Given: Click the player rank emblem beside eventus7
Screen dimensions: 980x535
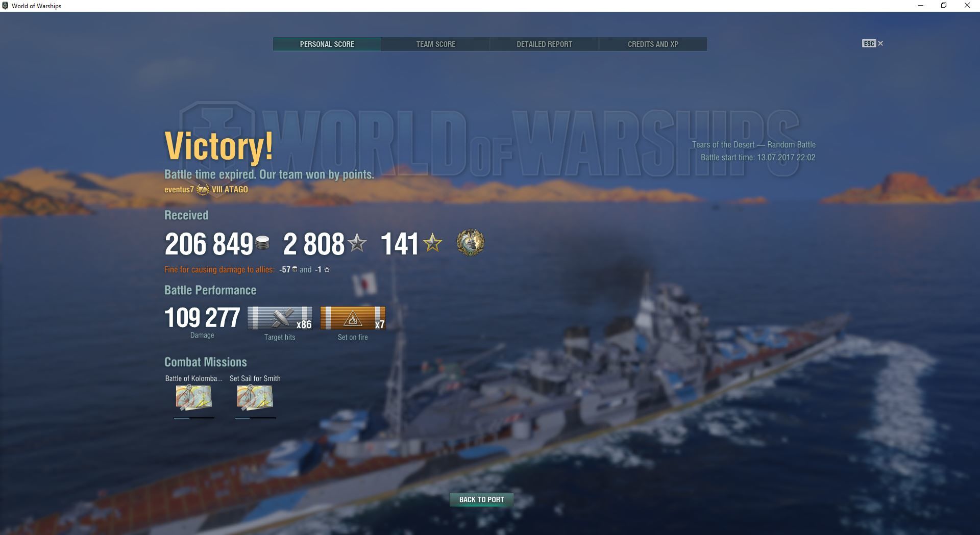Looking at the screenshot, I should click(x=203, y=189).
